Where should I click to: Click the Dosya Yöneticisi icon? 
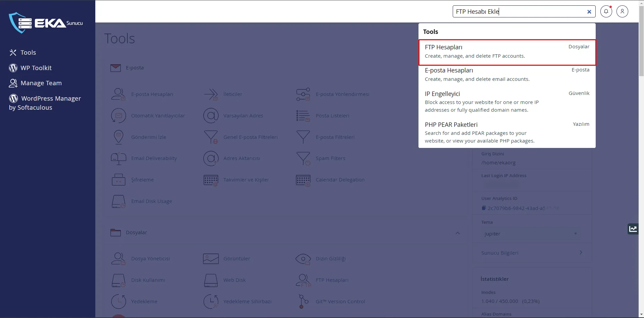click(118, 259)
